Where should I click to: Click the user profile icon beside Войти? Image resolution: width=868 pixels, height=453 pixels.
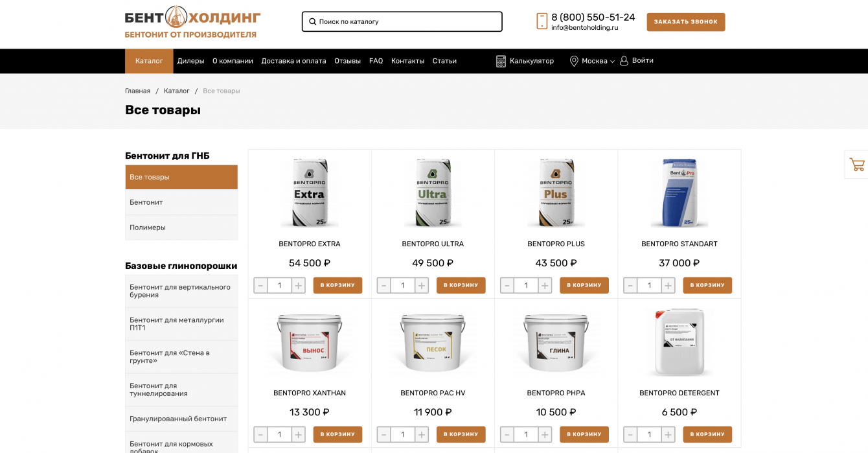[x=624, y=61]
